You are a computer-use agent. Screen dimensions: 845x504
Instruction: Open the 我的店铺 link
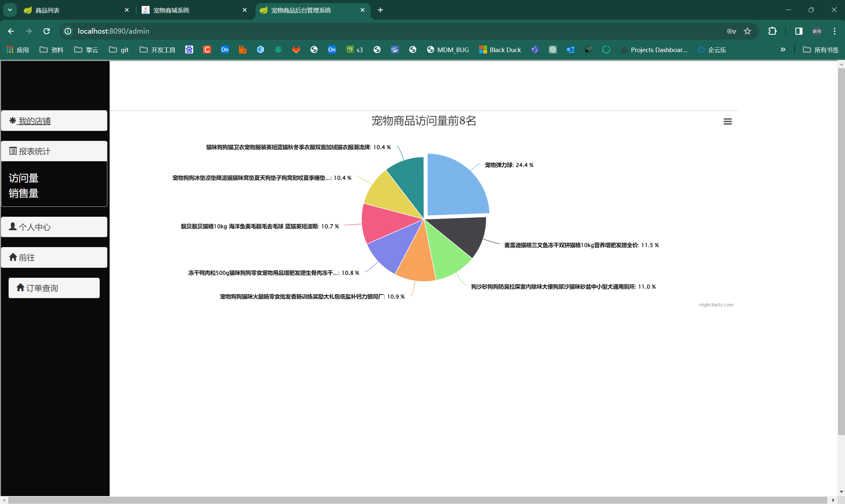click(34, 121)
